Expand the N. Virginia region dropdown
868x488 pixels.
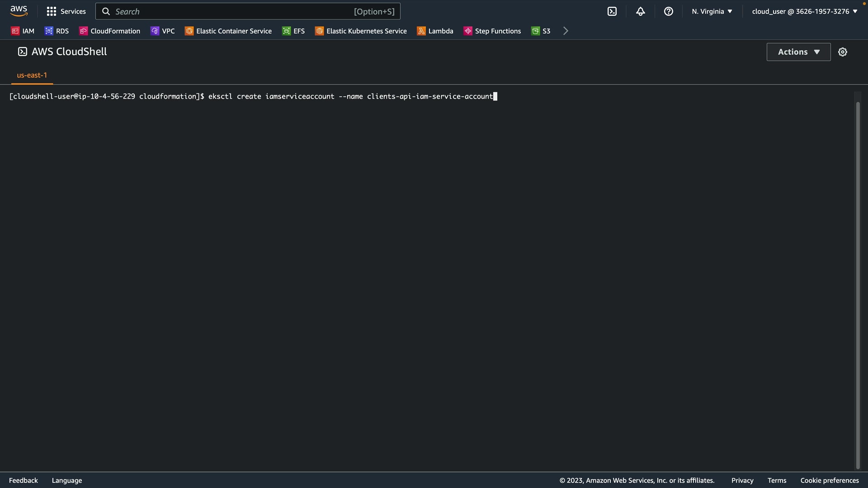[x=712, y=11]
